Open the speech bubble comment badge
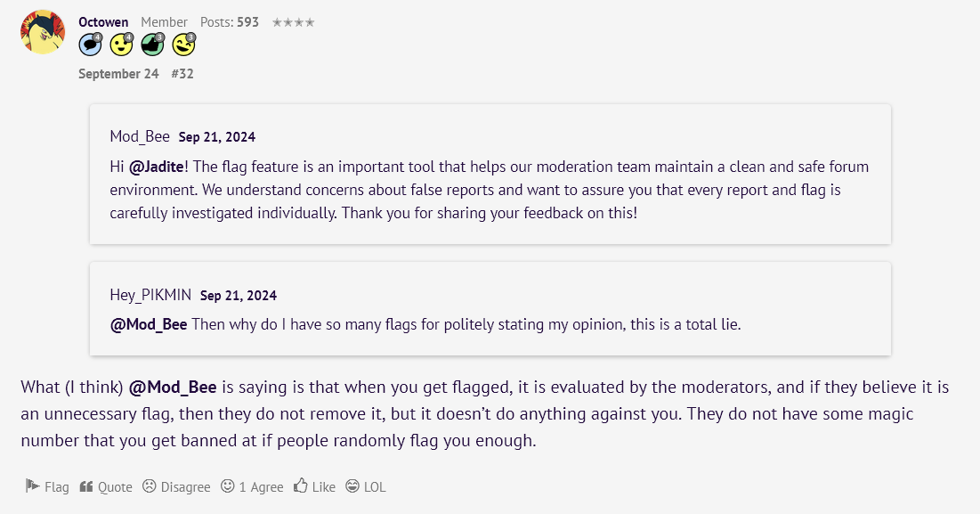 pyautogui.click(x=91, y=45)
